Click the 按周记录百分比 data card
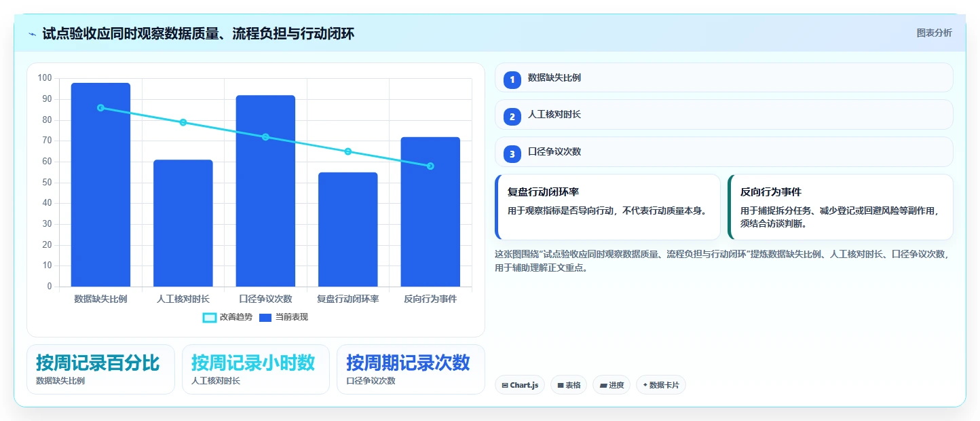980x421 pixels. click(100, 369)
